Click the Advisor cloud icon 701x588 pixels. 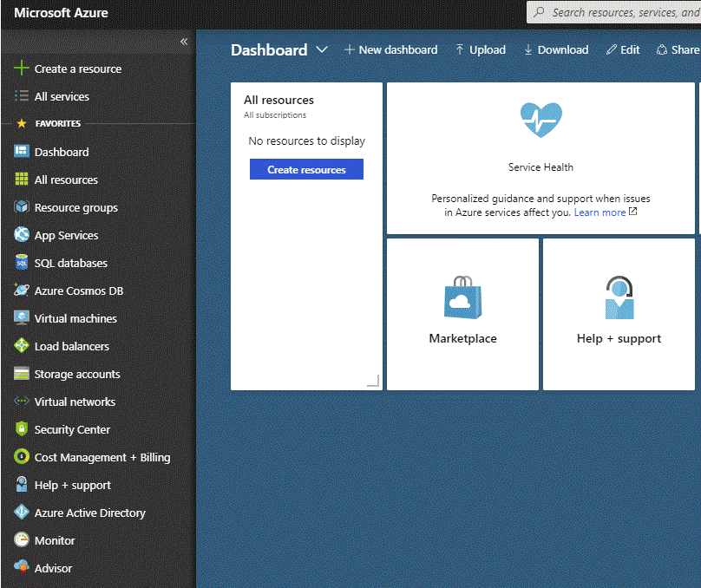click(22, 567)
